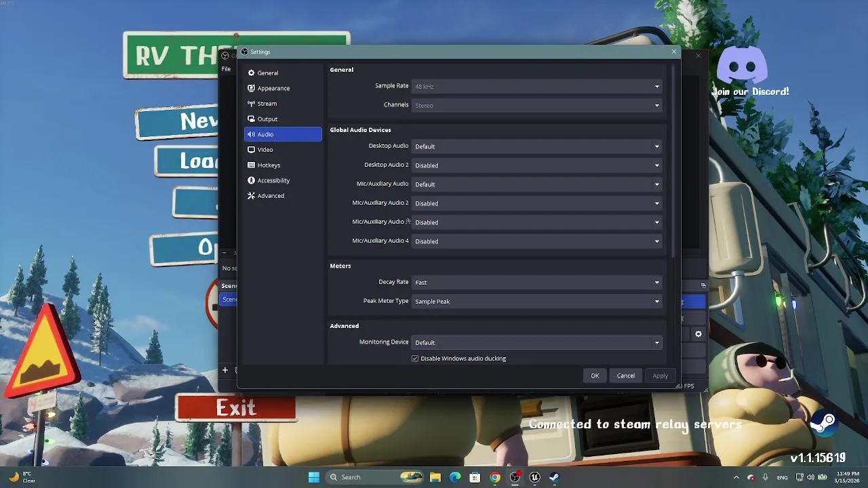The image size is (868, 488).
Task: Open the Mic/Auxiliary Audio 3 dropdown
Action: (x=536, y=222)
